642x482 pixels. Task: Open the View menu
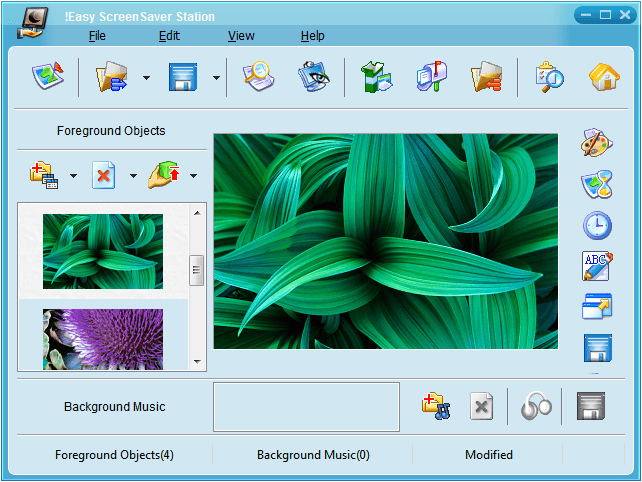tap(241, 36)
